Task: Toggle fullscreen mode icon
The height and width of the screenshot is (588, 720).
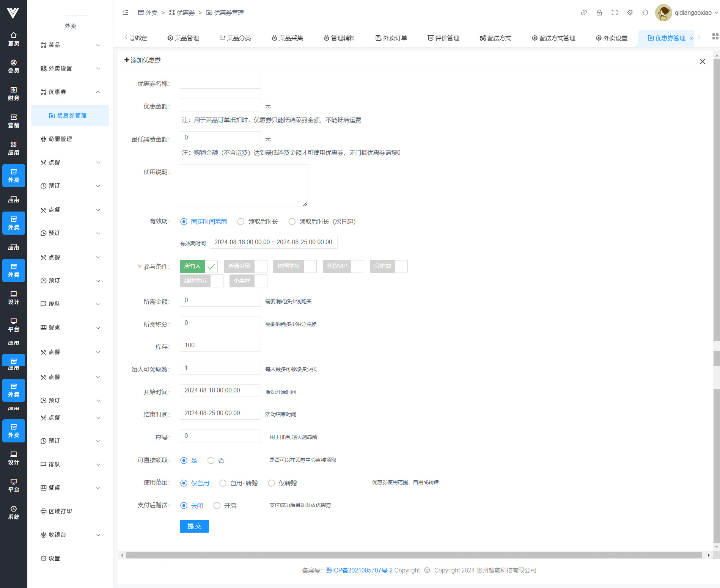Action: point(615,13)
